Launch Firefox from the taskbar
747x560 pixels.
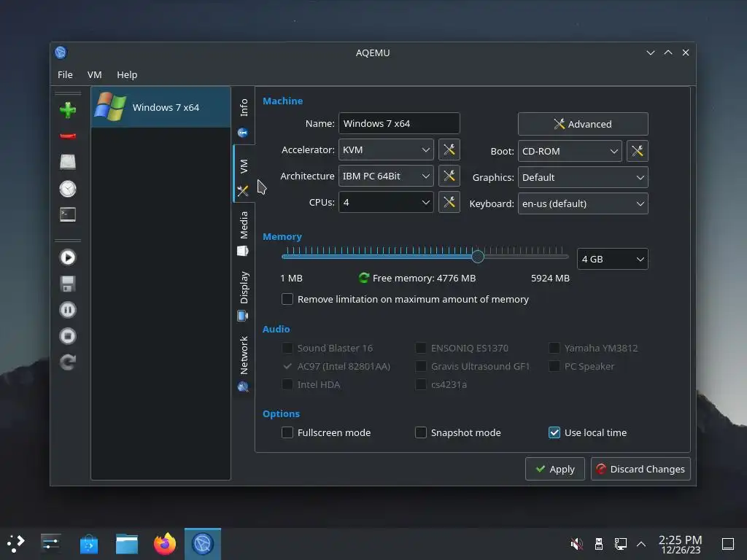[165, 543]
